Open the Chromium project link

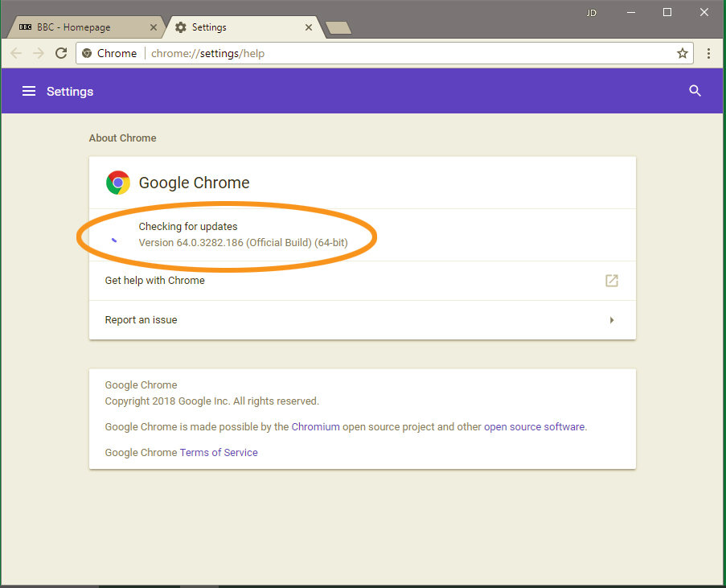click(315, 426)
